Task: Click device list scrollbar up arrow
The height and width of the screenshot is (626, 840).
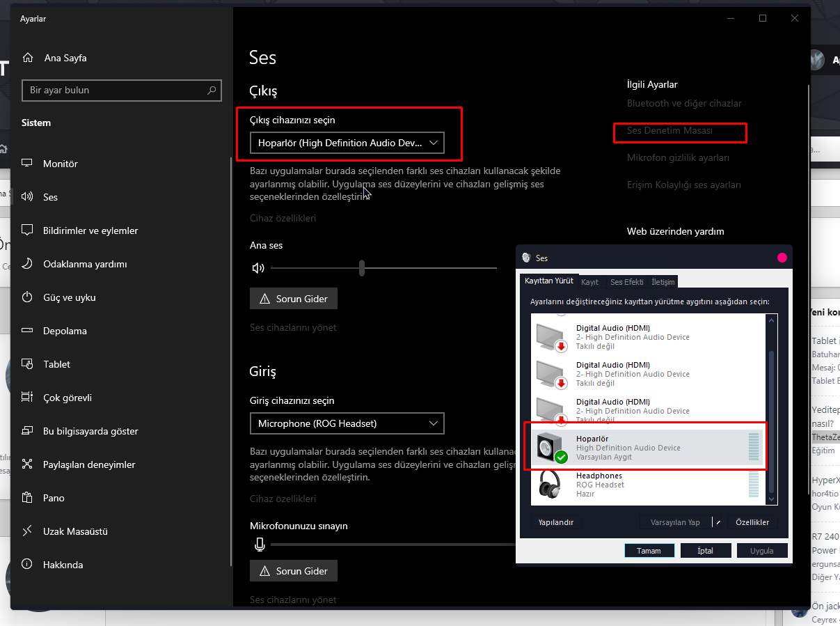Action: (x=770, y=320)
